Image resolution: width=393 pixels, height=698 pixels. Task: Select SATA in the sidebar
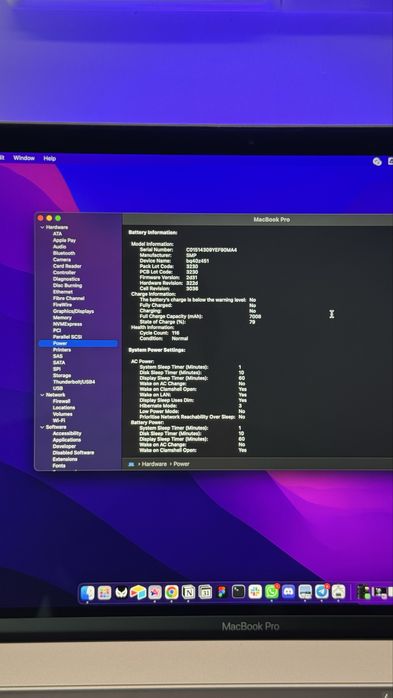tap(59, 363)
